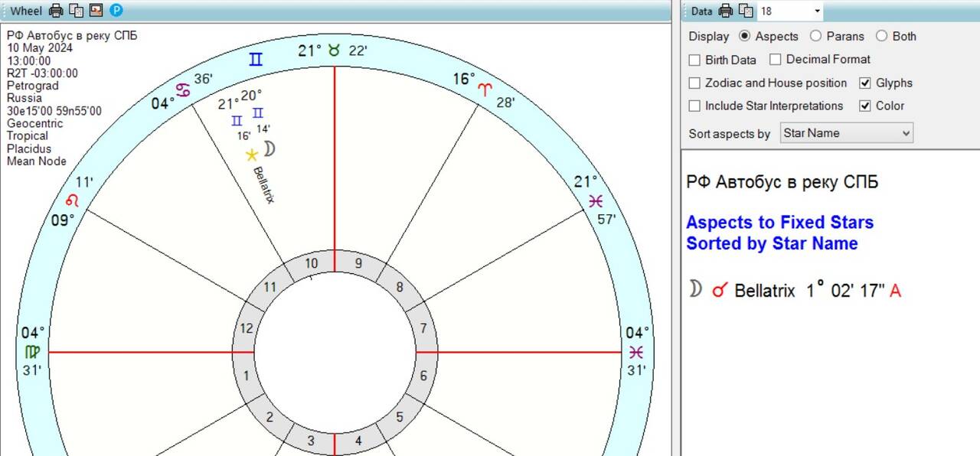Enable Decimal Format checkbox
This screenshot has height=456, width=980.
776,60
